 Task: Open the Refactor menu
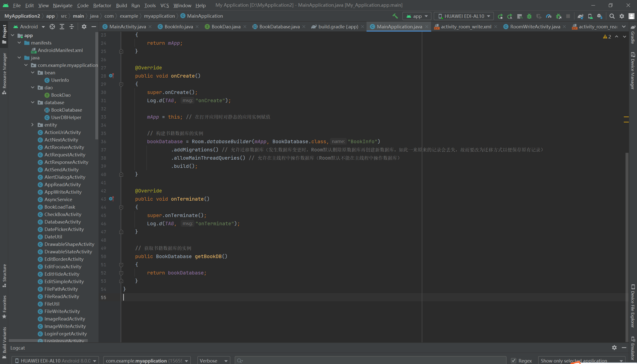pyautogui.click(x=102, y=5)
